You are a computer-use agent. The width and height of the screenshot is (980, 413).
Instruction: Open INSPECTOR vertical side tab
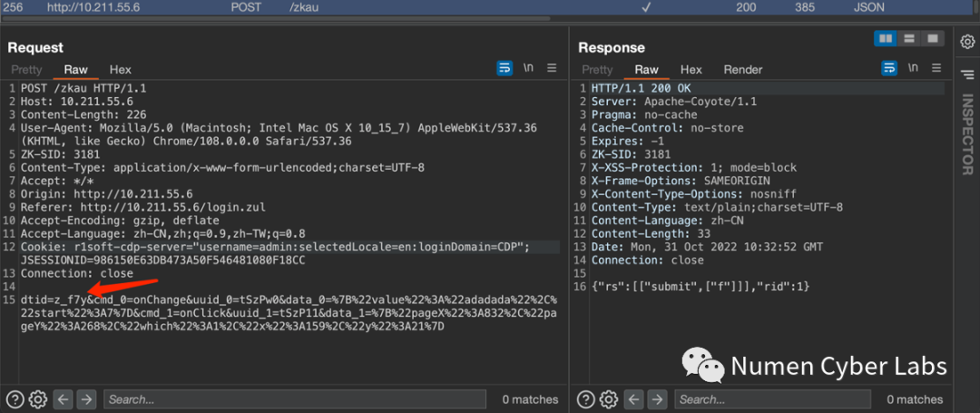pyautogui.click(x=967, y=134)
